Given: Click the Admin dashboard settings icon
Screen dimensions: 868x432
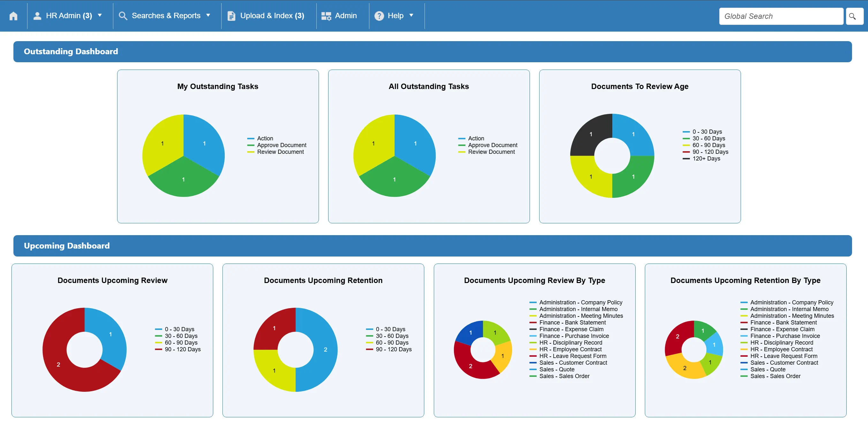Looking at the screenshot, I should pos(326,16).
